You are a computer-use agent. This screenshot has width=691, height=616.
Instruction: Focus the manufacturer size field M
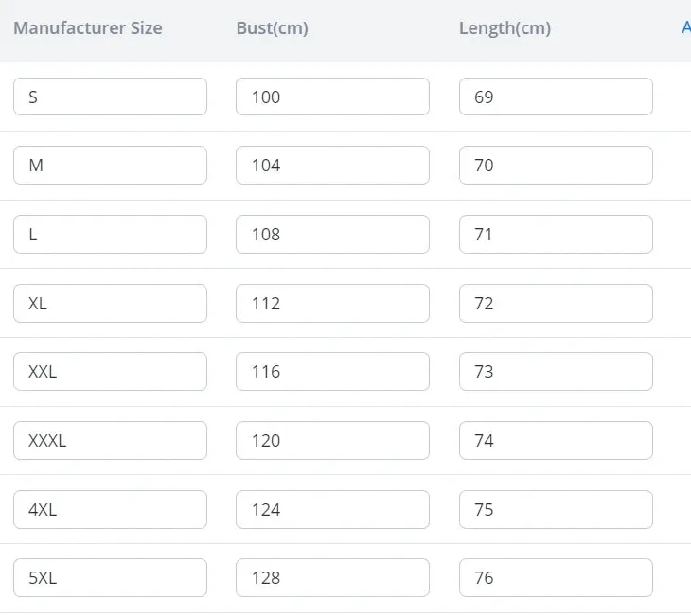[x=110, y=166]
